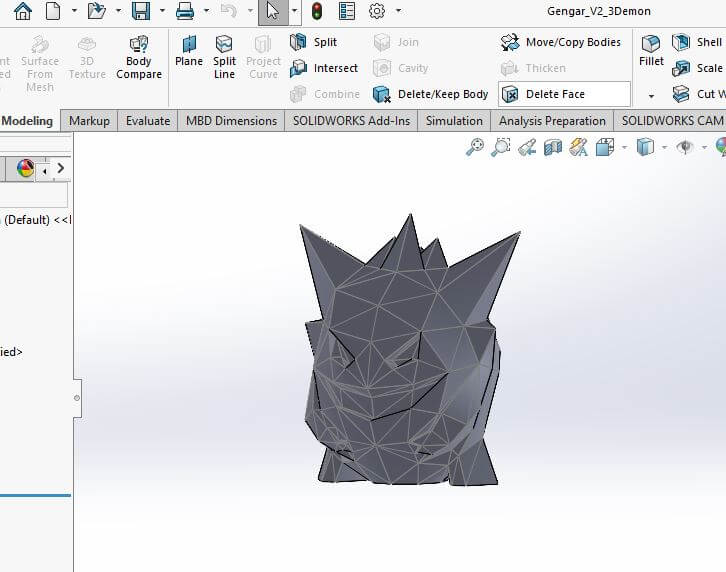
Task: Open the dropdown next to Print
Action: [207, 11]
